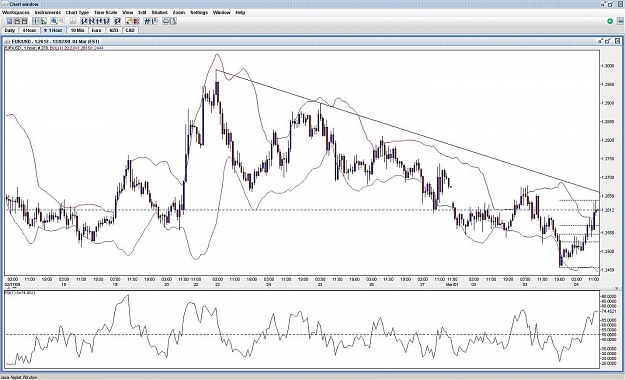Close the 1 Hour tab with its x

[46, 30]
